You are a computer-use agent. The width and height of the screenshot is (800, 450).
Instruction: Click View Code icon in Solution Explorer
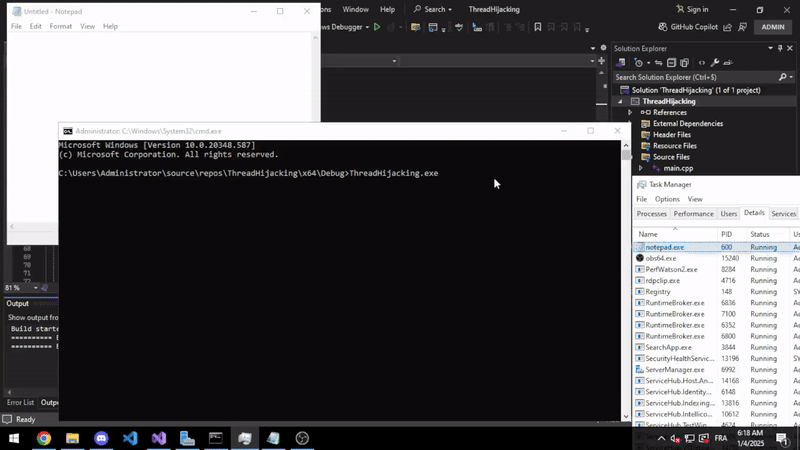(702, 63)
